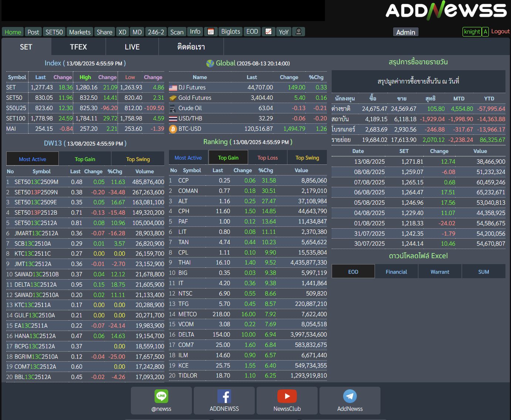511x420 pixels.
Task: Click the SET100 index row symbol
Action: coord(16,119)
